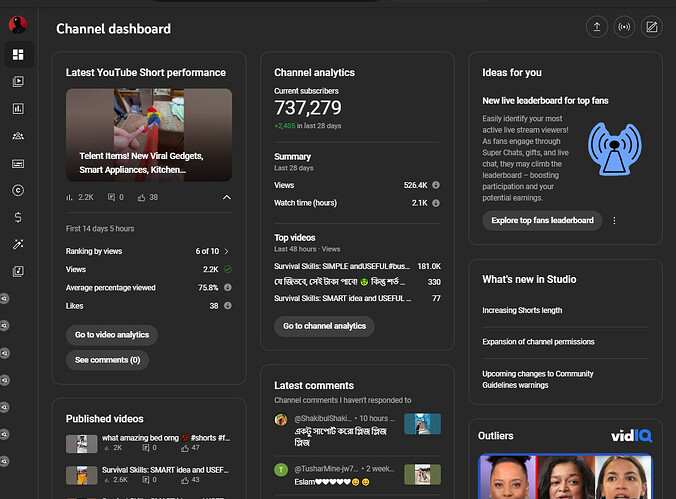Screen dimensions: 676x499
Task: Click See comments (0) button
Action: point(107,360)
